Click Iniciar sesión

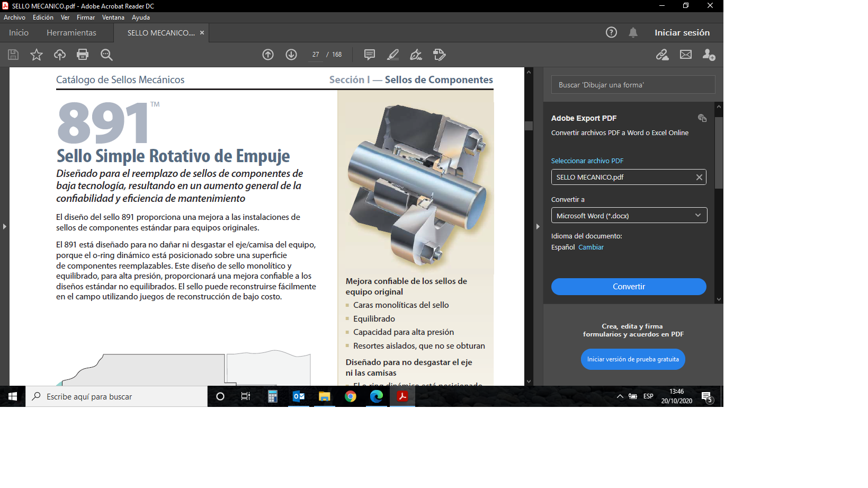[682, 33]
